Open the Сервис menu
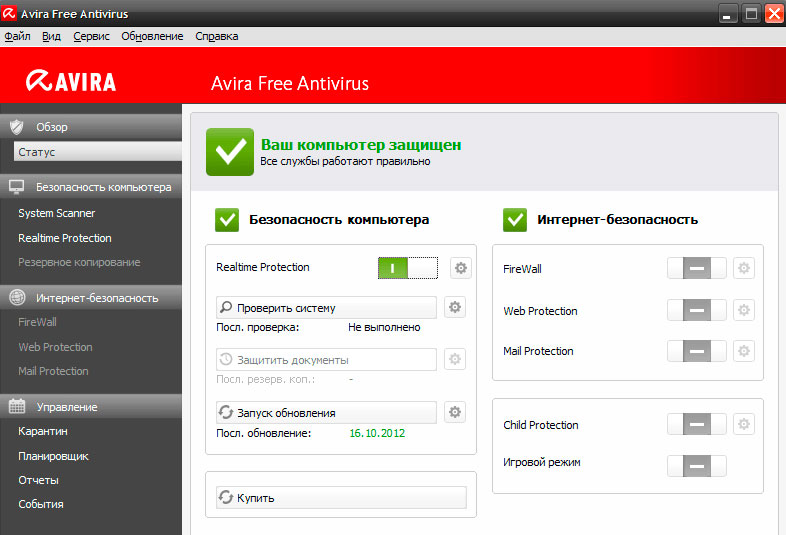The width and height of the screenshot is (786, 535). (91, 36)
